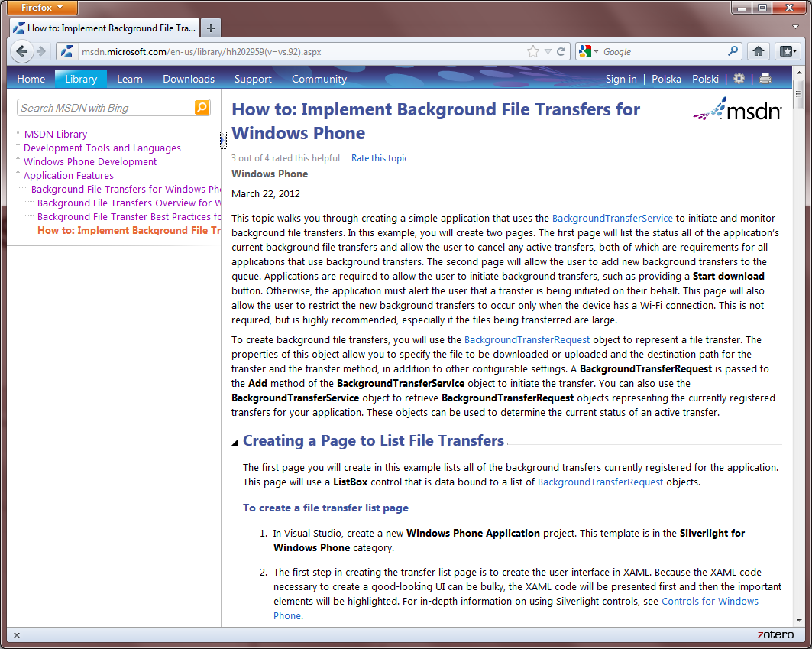
Task: Open the URL history dropdown arrow
Action: point(548,51)
